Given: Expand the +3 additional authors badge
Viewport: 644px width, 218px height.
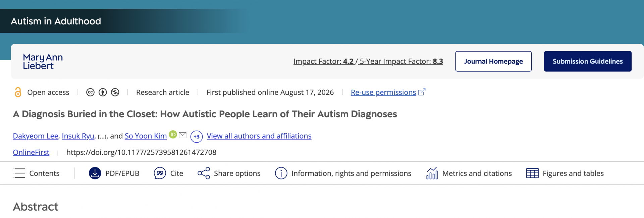Looking at the screenshot, I should [x=197, y=137].
